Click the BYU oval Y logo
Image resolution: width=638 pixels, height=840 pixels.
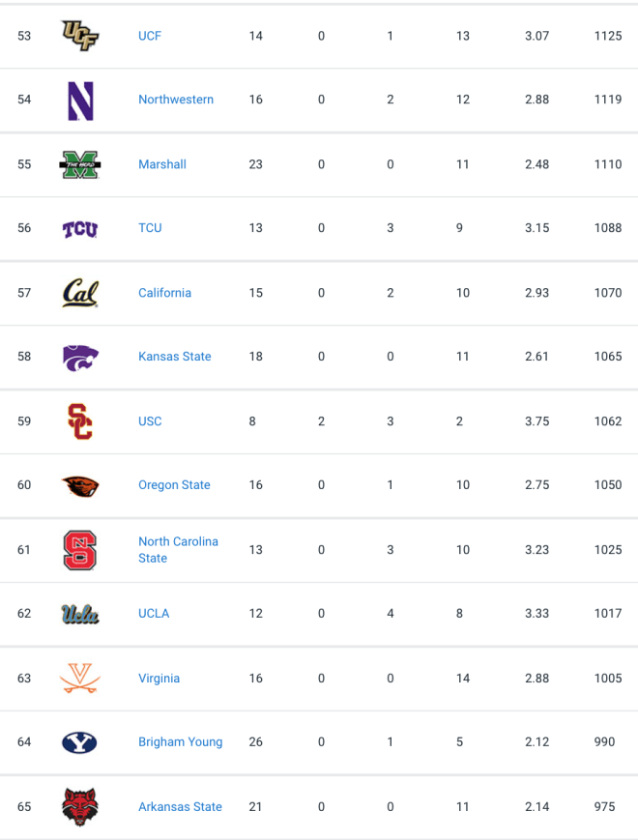coord(80,742)
